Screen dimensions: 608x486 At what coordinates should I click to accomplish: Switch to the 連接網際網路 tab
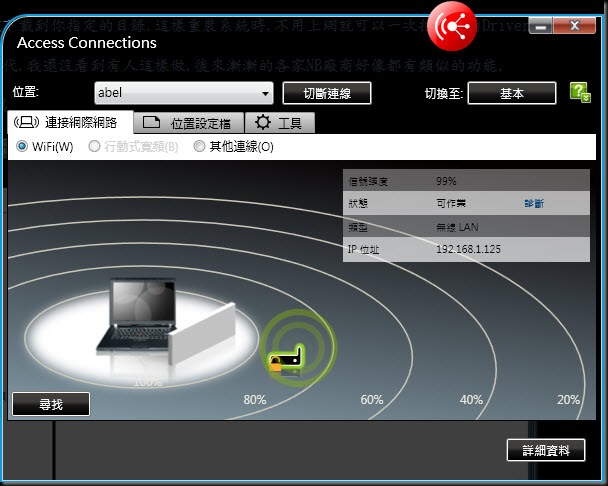point(71,123)
